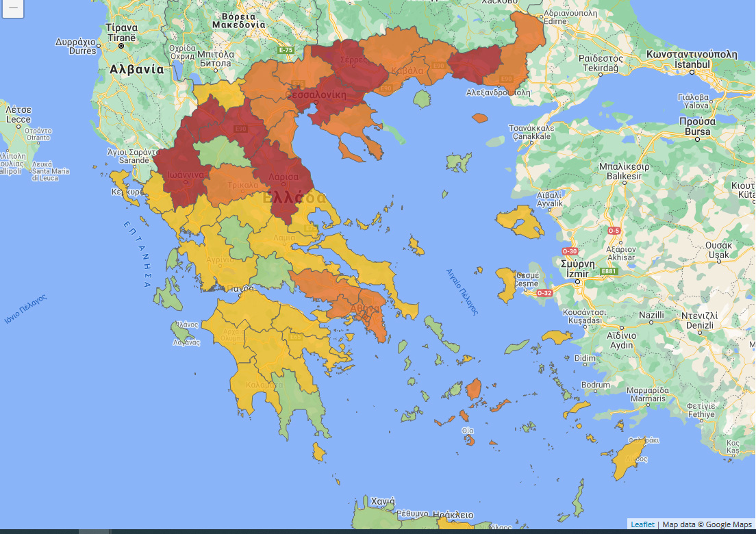Click the green E-75 road shield near Μπίτολα

[286, 50]
